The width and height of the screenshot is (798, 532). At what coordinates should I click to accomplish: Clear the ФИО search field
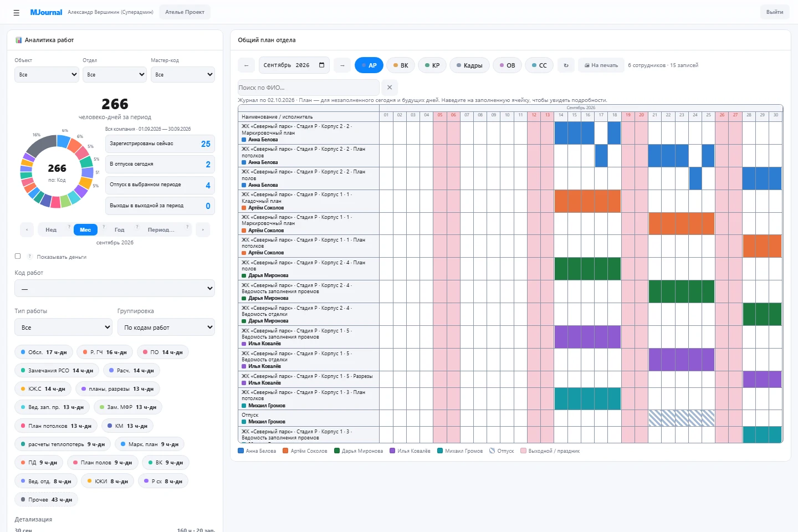[x=390, y=88]
